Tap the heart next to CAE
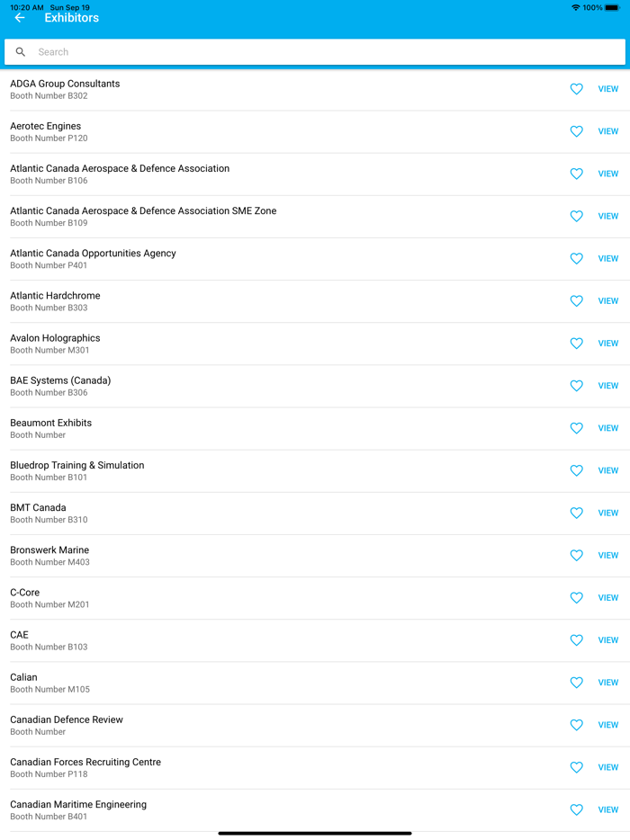The height and width of the screenshot is (840, 630). pos(577,640)
